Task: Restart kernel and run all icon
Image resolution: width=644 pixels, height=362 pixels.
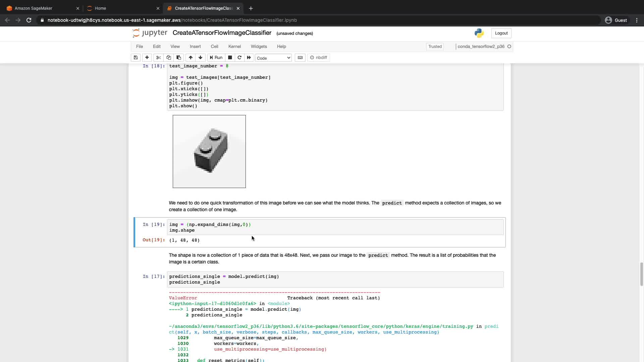Action: coord(249,58)
